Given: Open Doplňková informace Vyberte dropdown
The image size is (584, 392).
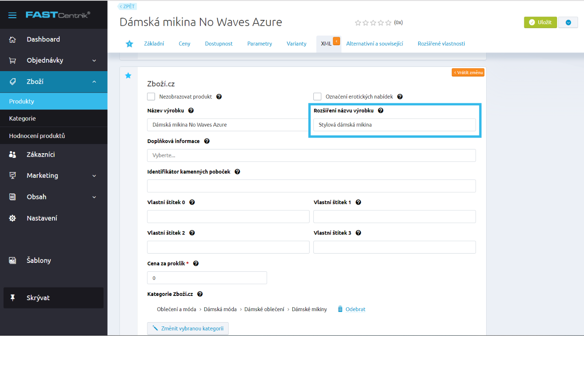Looking at the screenshot, I should (x=311, y=155).
